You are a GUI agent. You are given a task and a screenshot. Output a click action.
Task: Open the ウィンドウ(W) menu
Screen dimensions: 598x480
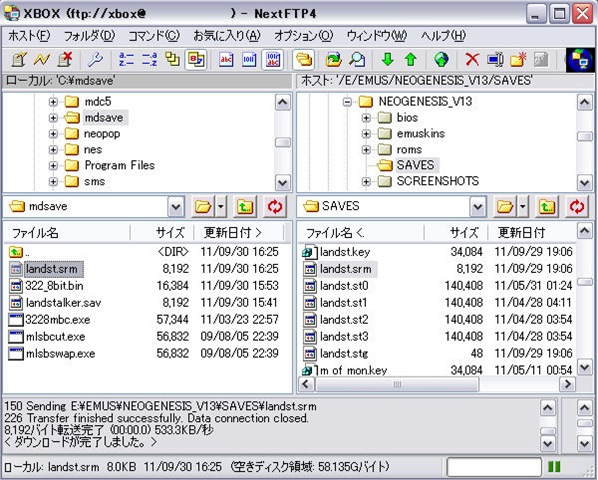(x=377, y=36)
